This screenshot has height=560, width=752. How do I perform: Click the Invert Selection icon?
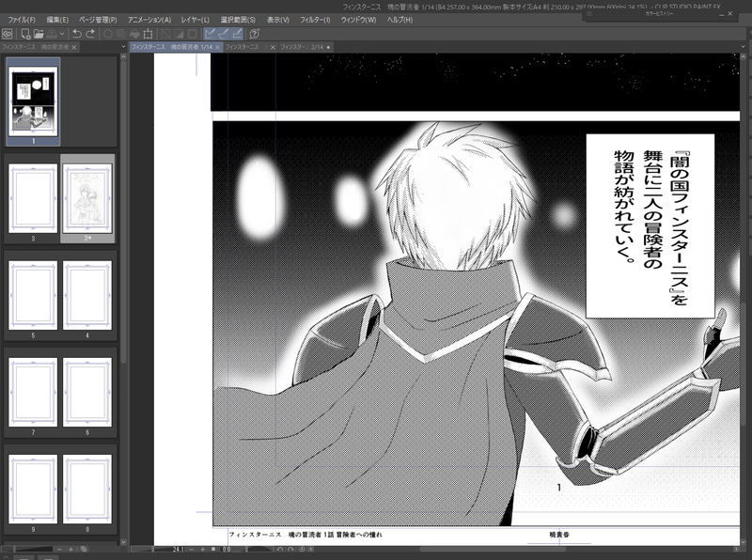pyautogui.click(x=179, y=34)
